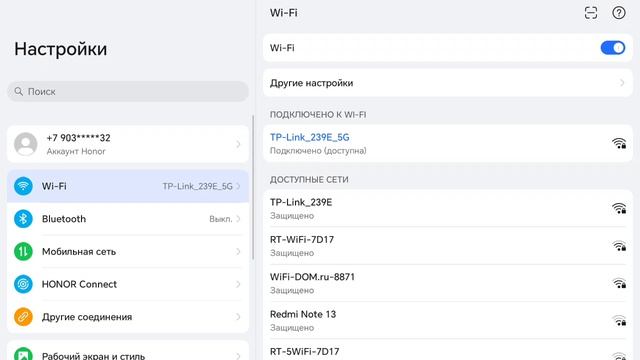Expand the Другие соединения chevron
The width and height of the screenshot is (640, 360).
[238, 317]
